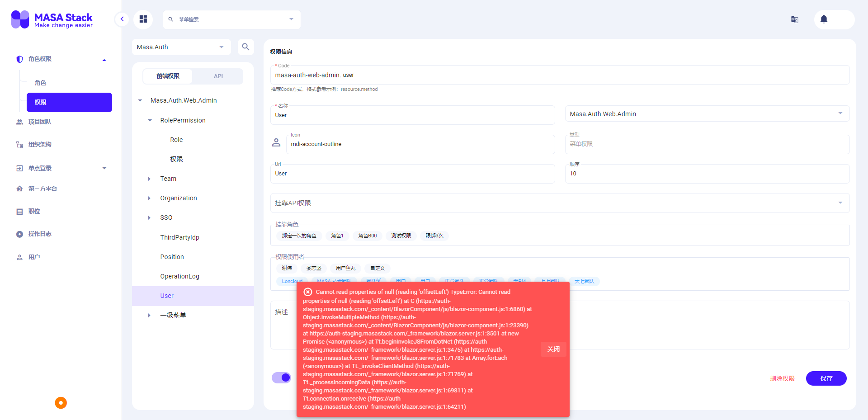Image resolution: width=868 pixels, height=420 pixels.
Task: Open the apps grid icon beside the back arrow
Action: click(143, 19)
